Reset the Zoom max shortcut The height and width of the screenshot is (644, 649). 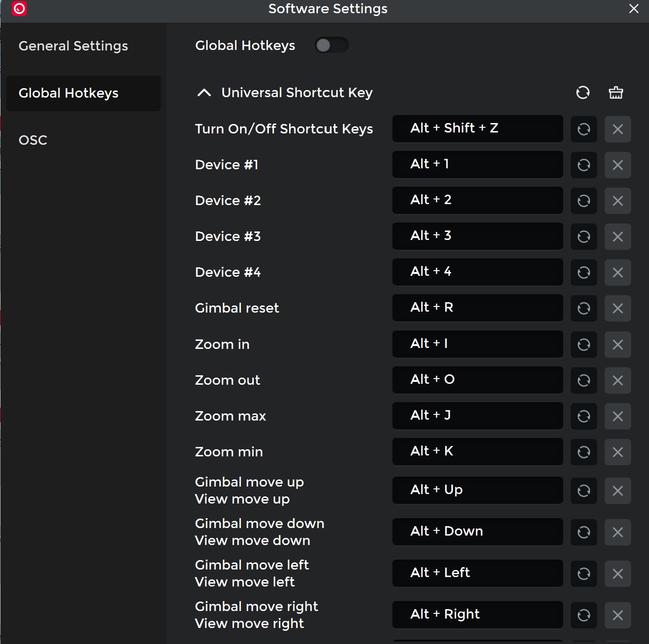click(583, 416)
